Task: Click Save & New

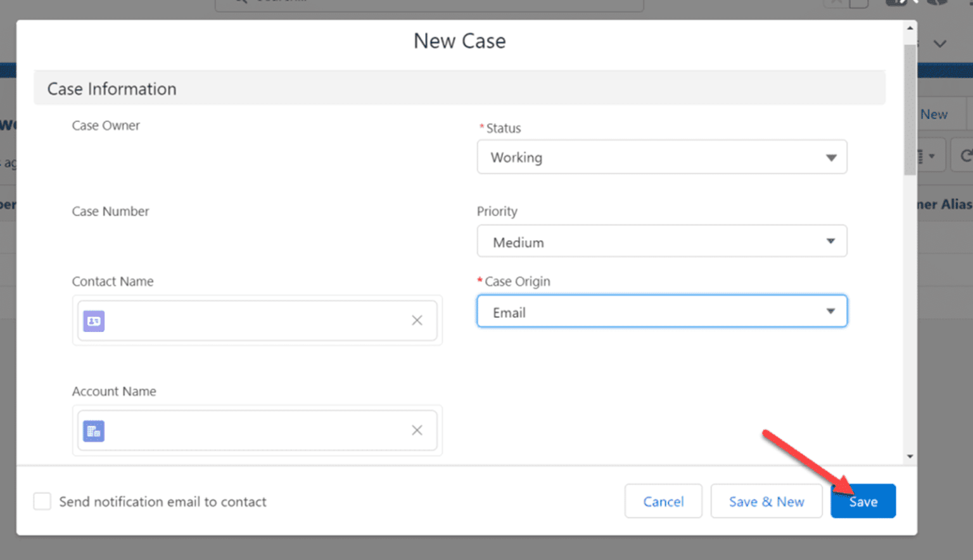Action: (766, 501)
